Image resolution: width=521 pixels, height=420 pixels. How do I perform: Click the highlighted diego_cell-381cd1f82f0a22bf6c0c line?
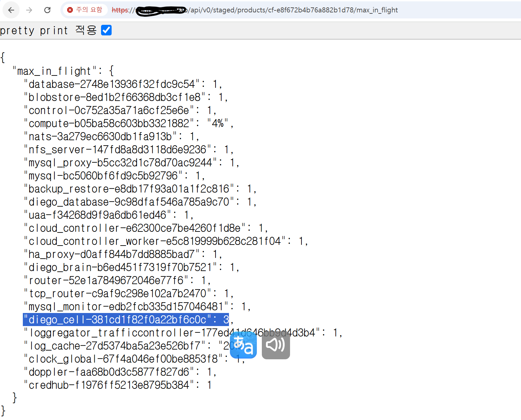coord(126,320)
